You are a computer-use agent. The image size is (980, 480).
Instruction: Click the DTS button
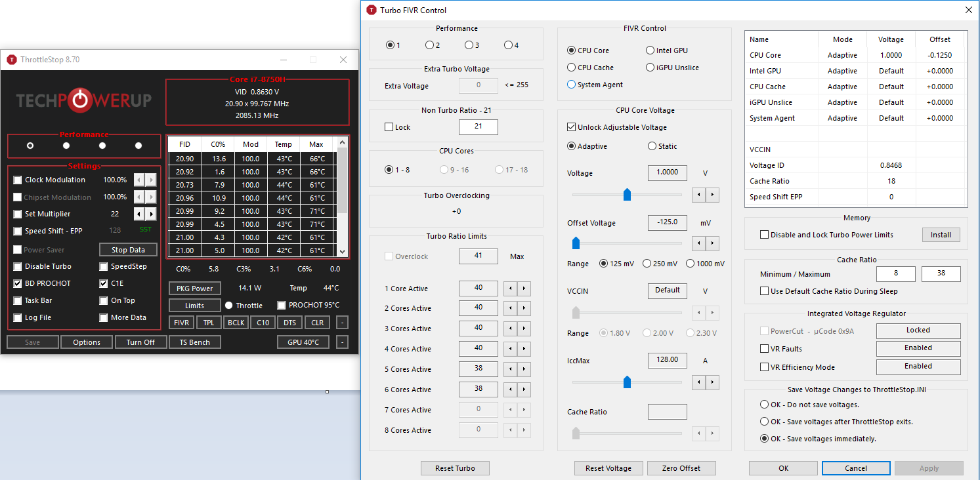(x=290, y=323)
